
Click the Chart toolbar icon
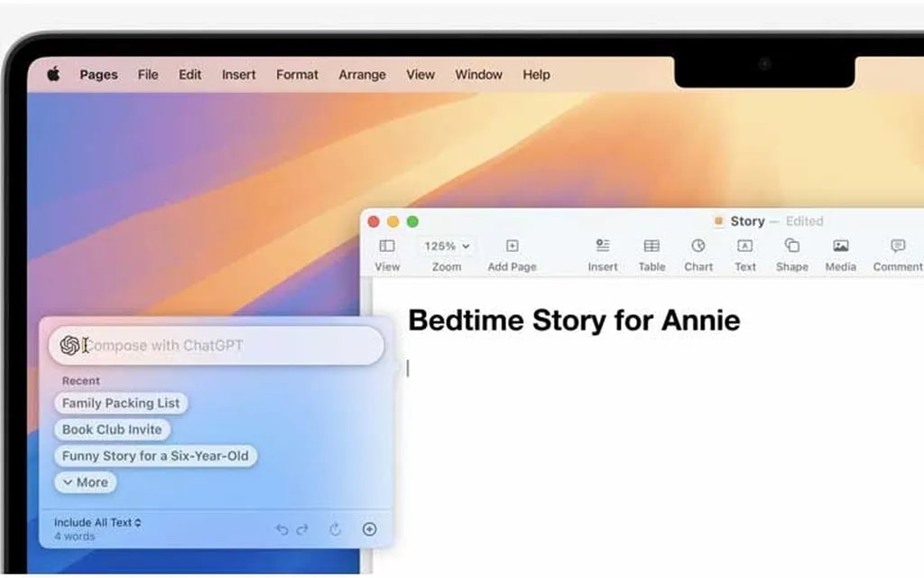[698, 246]
